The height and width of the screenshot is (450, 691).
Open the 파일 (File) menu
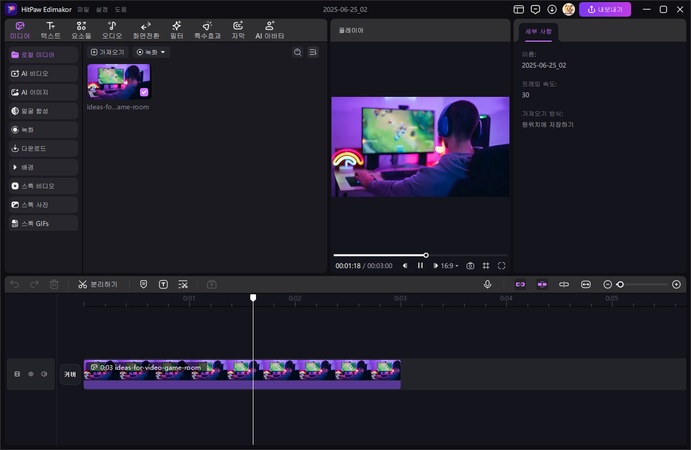pyautogui.click(x=85, y=9)
